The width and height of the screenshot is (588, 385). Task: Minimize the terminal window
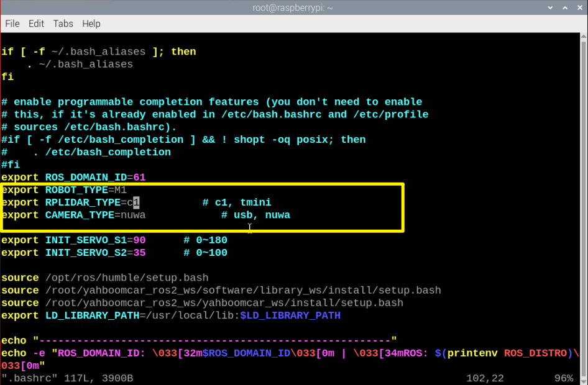[549, 7]
